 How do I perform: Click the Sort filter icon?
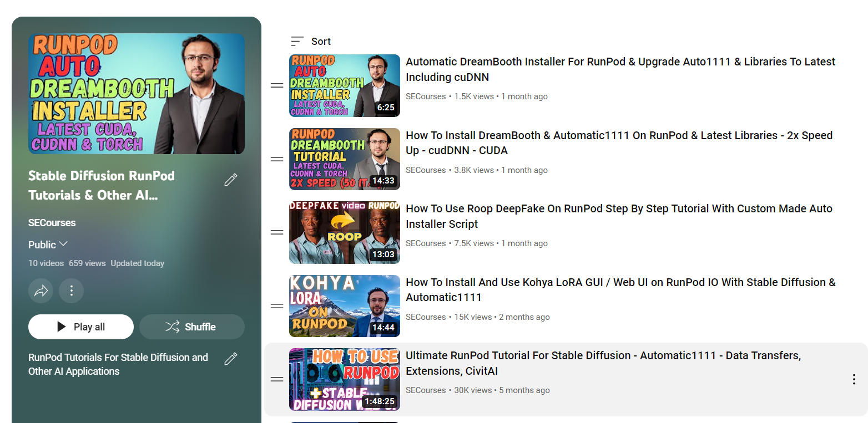[295, 40]
